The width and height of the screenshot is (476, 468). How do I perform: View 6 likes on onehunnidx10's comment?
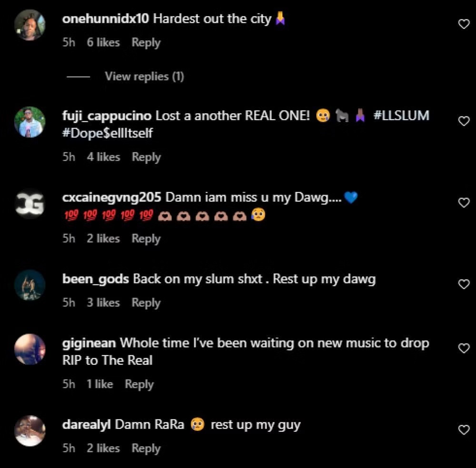pos(103,42)
